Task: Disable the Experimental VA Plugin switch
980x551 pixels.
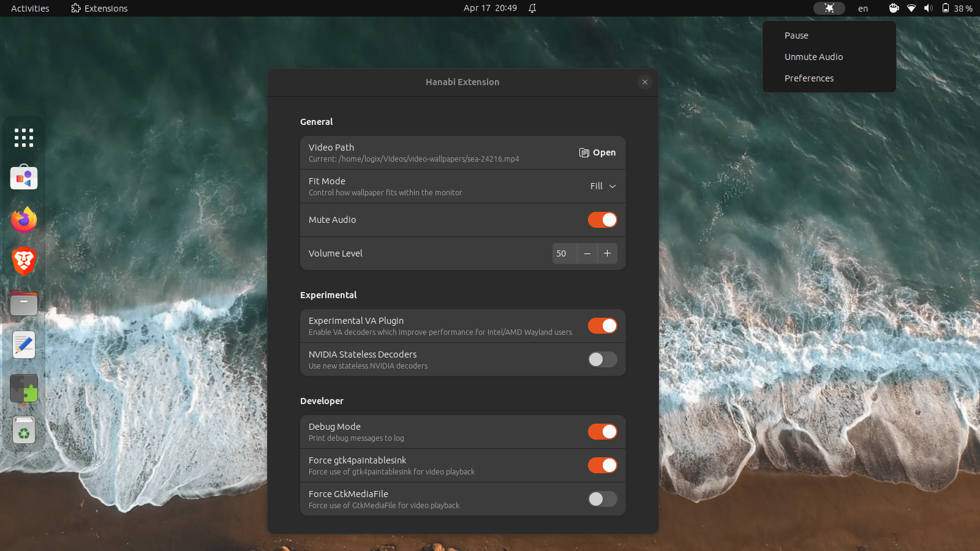Action: coord(602,326)
